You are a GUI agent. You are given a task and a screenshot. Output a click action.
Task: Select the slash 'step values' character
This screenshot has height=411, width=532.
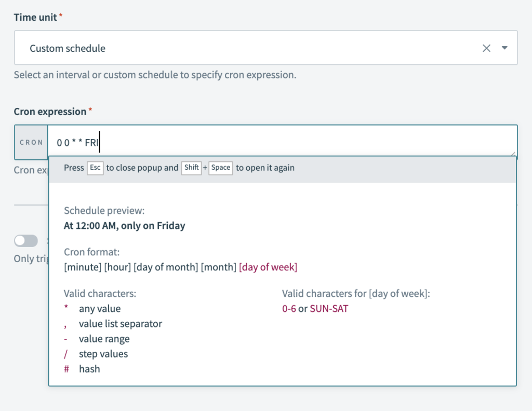pos(66,354)
